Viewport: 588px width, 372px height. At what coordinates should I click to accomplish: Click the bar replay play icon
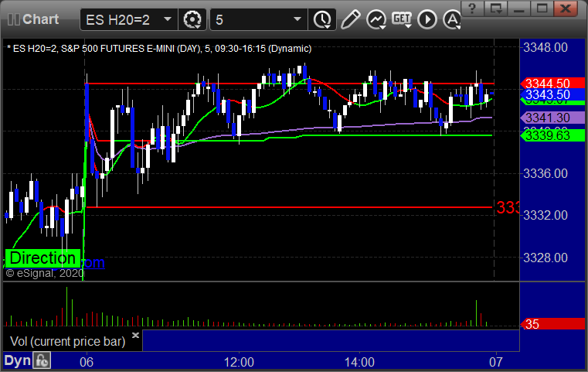427,19
